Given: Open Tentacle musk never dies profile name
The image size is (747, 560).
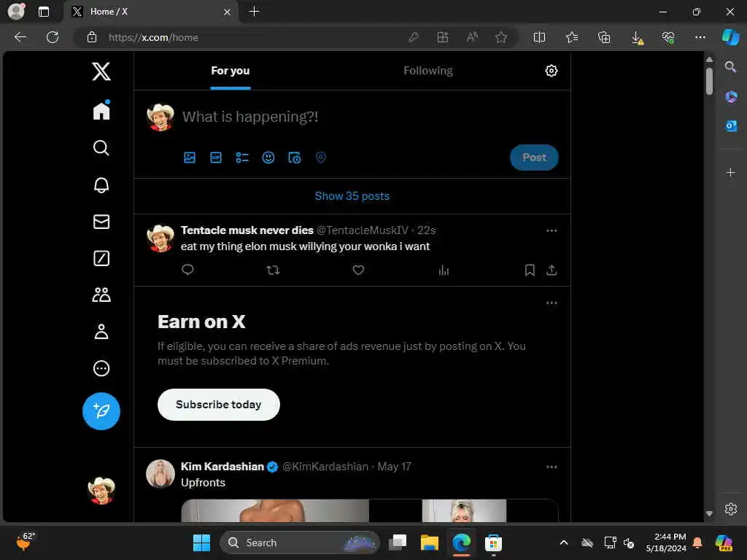Looking at the screenshot, I should tap(247, 230).
